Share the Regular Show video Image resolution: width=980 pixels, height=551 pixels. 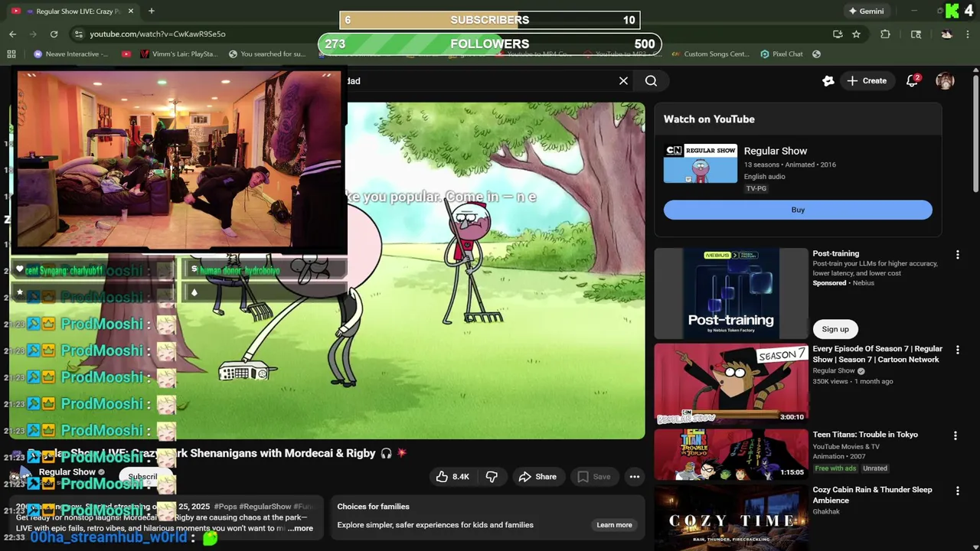pyautogui.click(x=537, y=477)
